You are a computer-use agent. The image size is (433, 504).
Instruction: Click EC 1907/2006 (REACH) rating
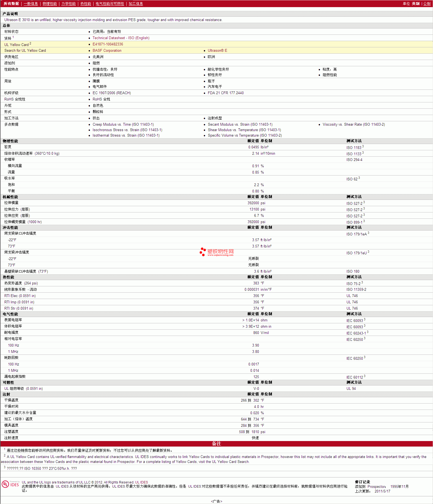[112, 93]
